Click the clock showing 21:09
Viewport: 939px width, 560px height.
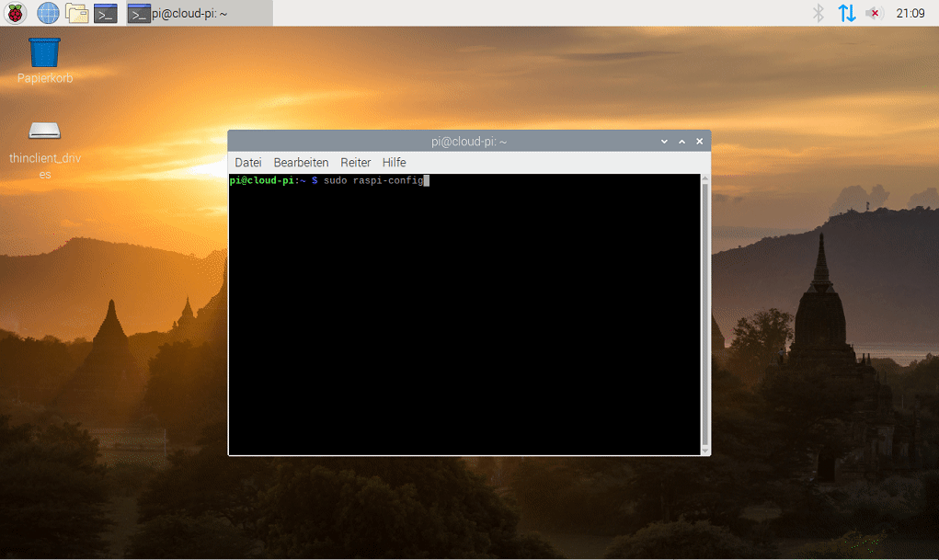[x=910, y=13]
